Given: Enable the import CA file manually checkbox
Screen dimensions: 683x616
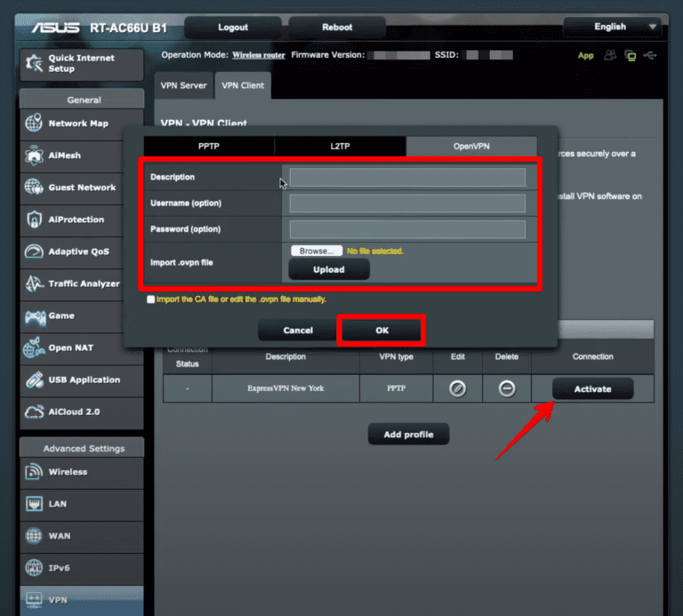Looking at the screenshot, I should 151,300.
